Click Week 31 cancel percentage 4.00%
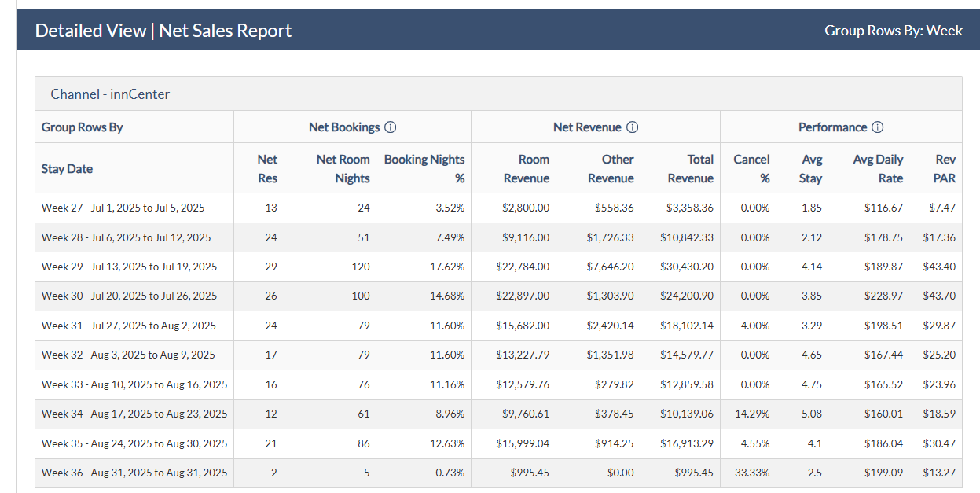The height and width of the screenshot is (493, 980). pyautogui.click(x=754, y=326)
